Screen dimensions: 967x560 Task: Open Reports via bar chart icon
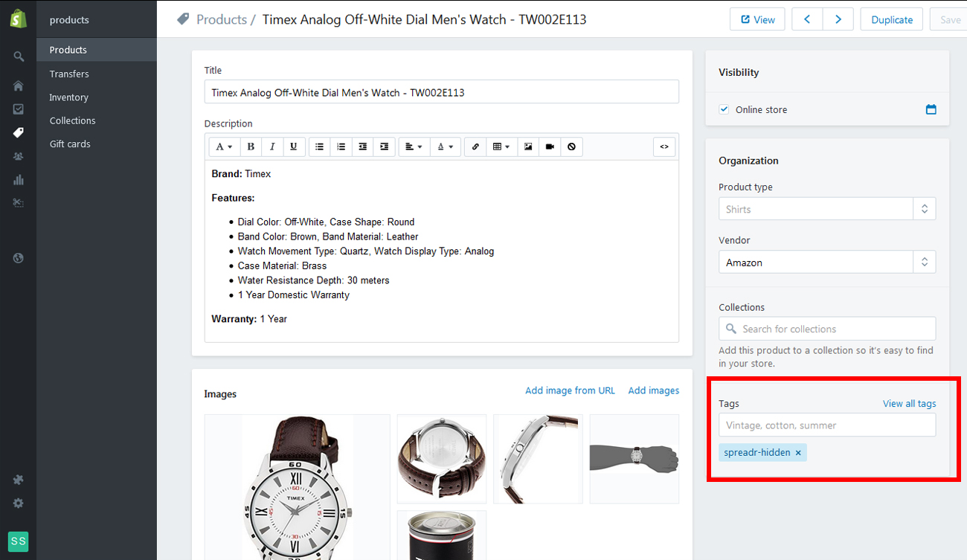[x=19, y=179]
